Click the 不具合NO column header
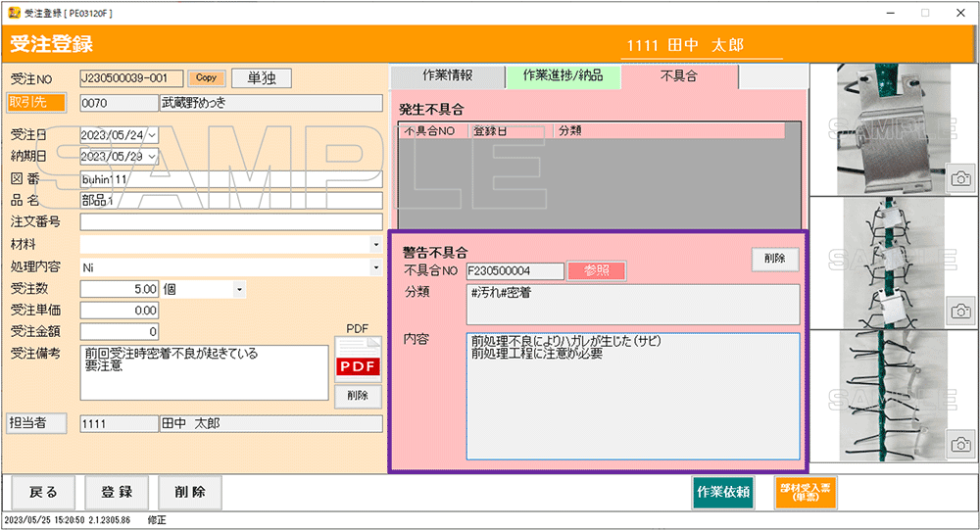Image resolution: width=980 pixels, height=530 pixels. click(432, 131)
